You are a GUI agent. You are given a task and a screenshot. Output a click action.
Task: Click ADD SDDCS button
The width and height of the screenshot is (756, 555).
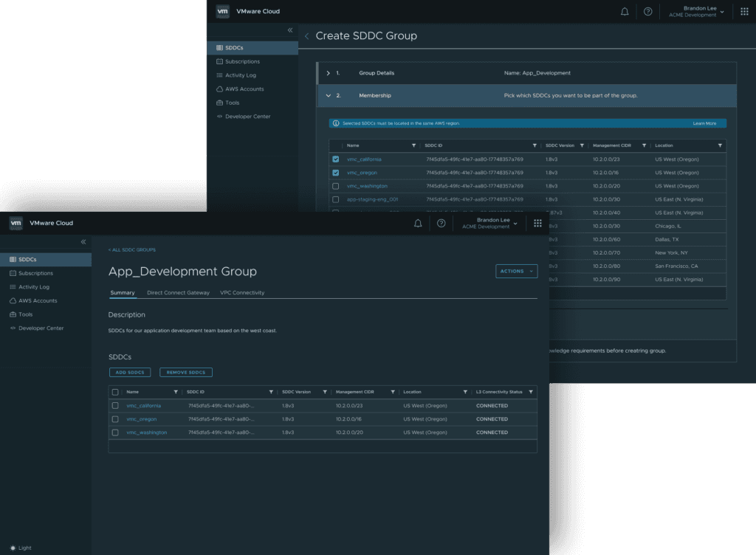130,373
